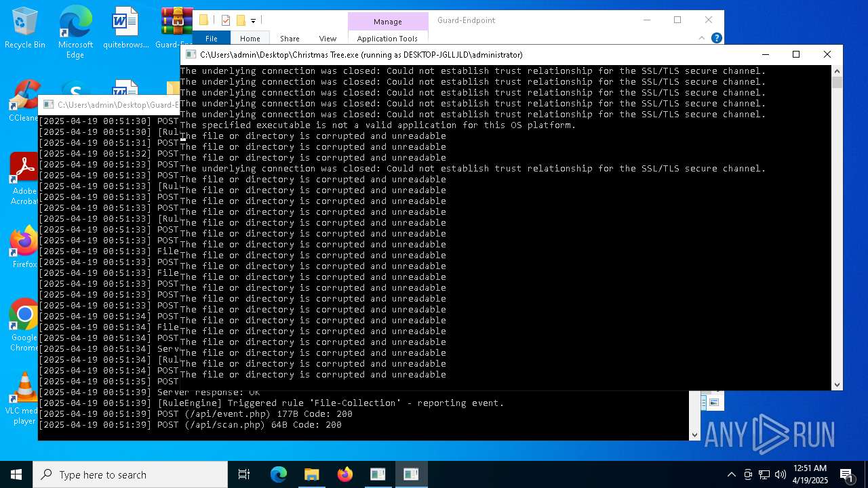Click the File-Collection rule log line
The height and width of the screenshot is (488, 868).
pyautogui.click(x=271, y=403)
